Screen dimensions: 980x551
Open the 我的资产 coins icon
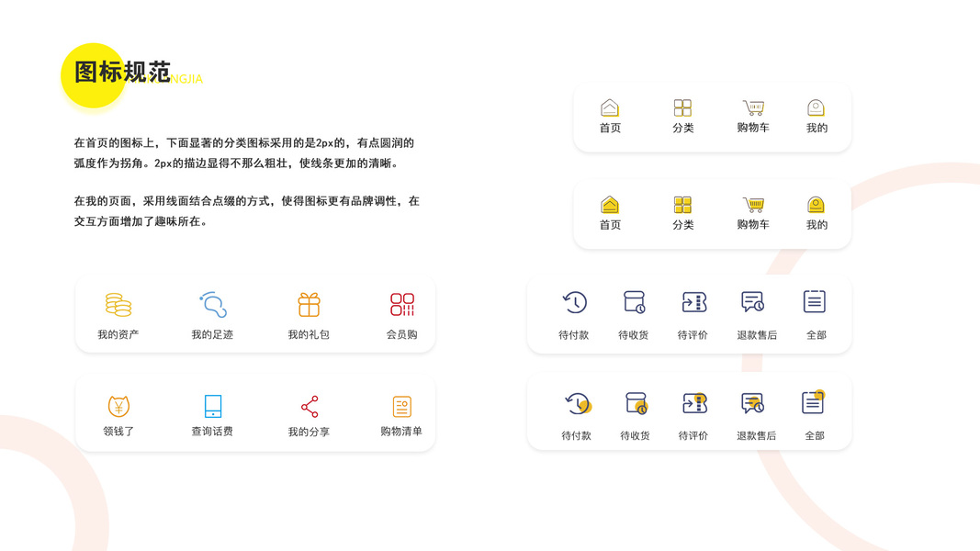pos(118,305)
